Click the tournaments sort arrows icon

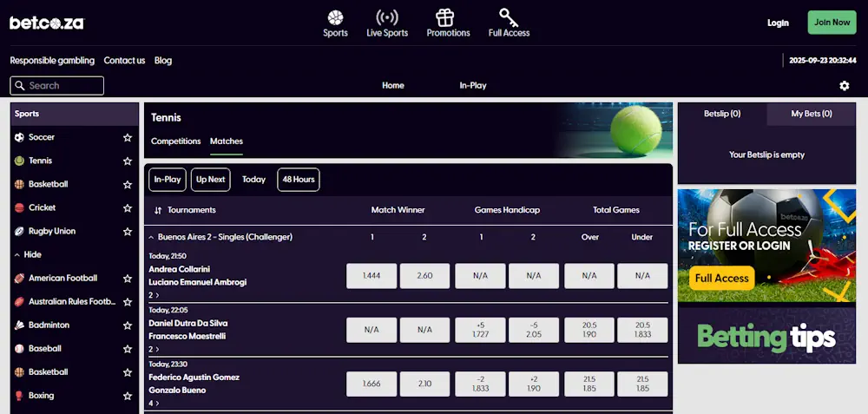pyautogui.click(x=158, y=210)
